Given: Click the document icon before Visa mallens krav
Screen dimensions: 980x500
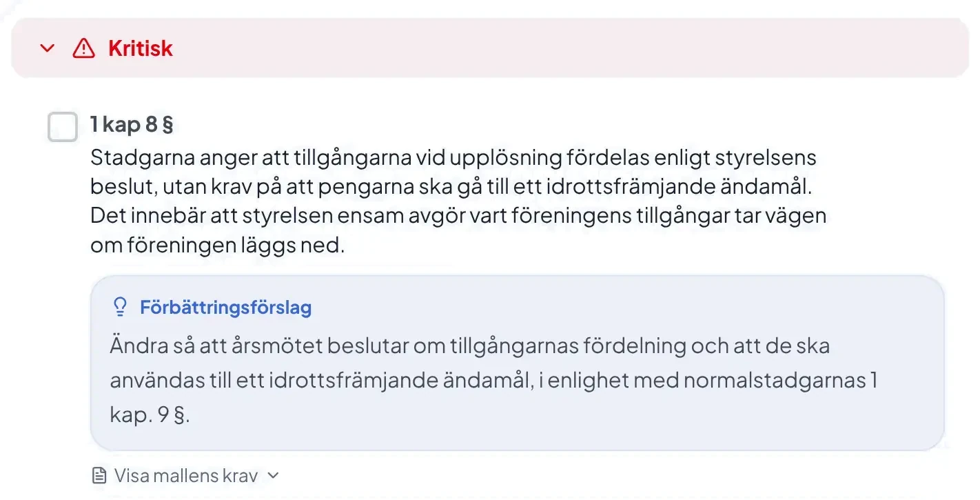Looking at the screenshot, I should [98, 474].
